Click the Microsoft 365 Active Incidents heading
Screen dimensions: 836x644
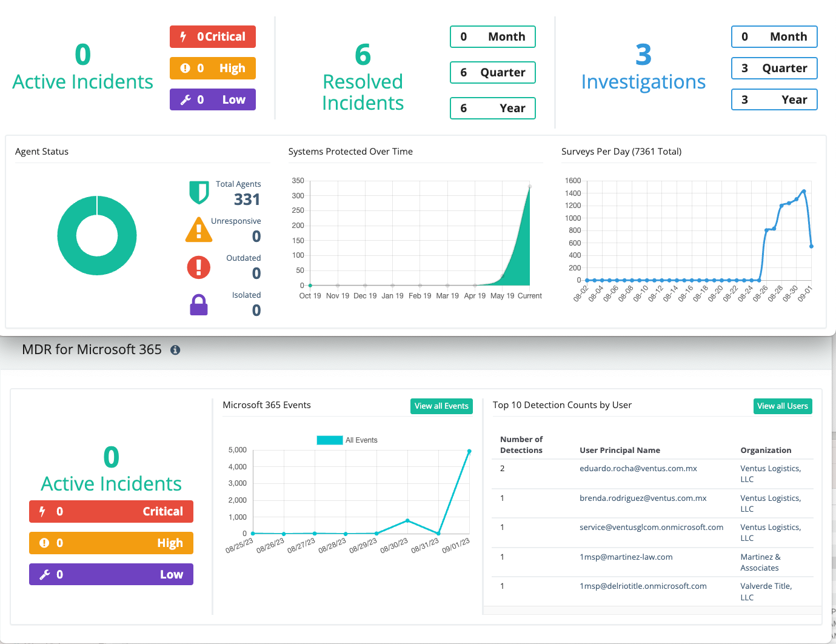[x=111, y=470]
